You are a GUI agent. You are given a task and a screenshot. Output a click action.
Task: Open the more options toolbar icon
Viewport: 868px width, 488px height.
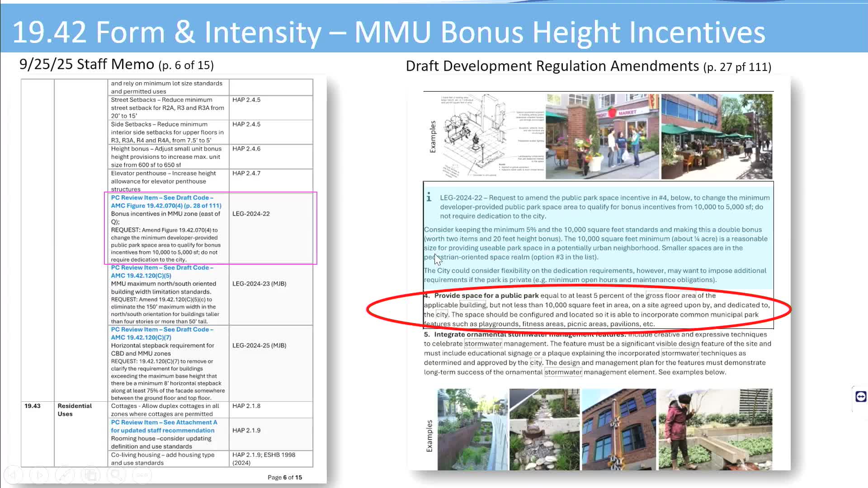[x=142, y=475]
